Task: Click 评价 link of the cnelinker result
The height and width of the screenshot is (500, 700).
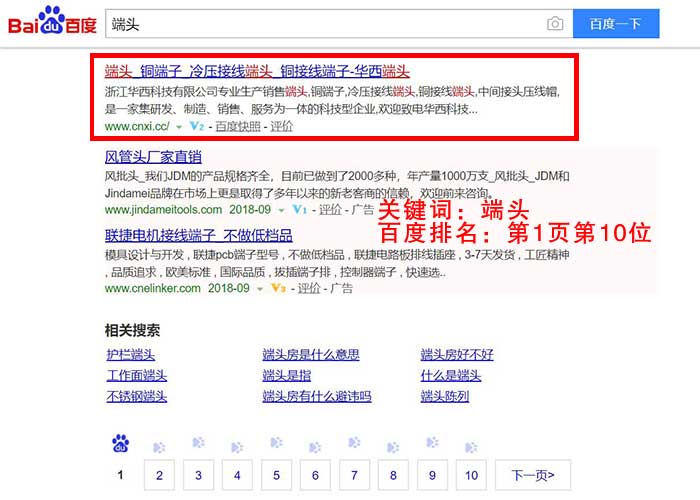Action: click(309, 288)
